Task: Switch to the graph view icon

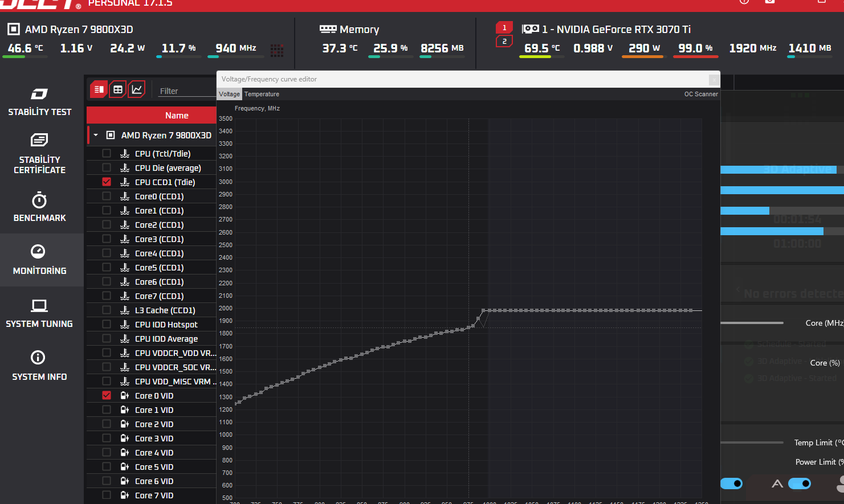Action: click(137, 89)
